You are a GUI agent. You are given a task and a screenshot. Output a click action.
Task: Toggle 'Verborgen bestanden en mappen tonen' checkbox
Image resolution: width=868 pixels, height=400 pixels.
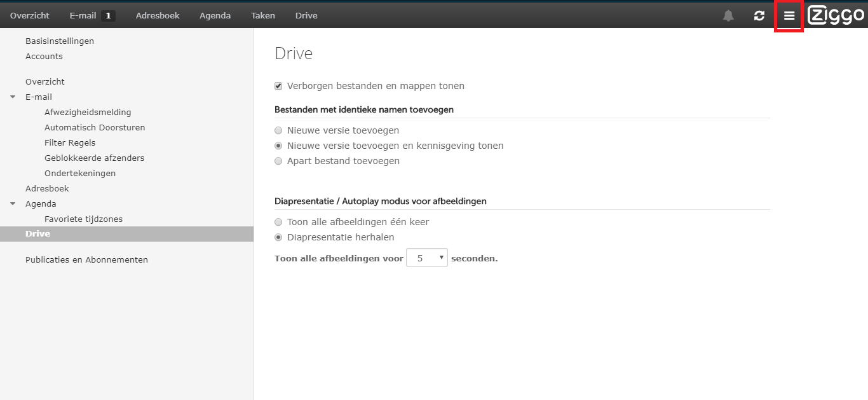[x=278, y=86]
